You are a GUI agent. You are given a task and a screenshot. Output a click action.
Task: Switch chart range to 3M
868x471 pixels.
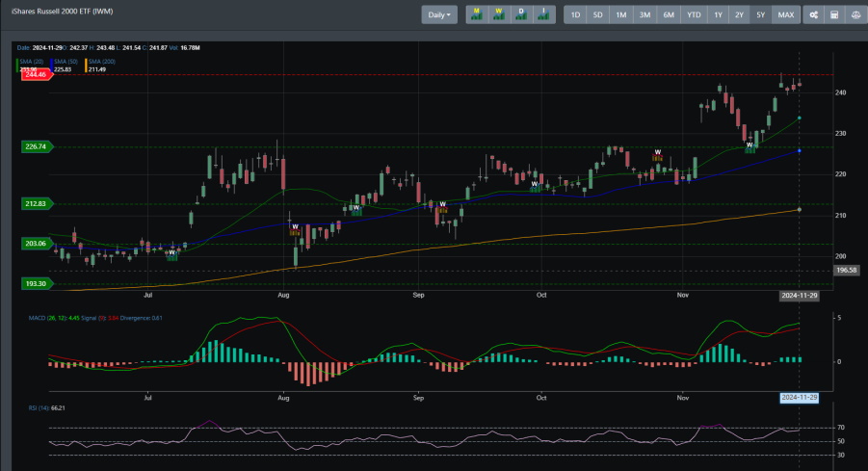point(644,15)
